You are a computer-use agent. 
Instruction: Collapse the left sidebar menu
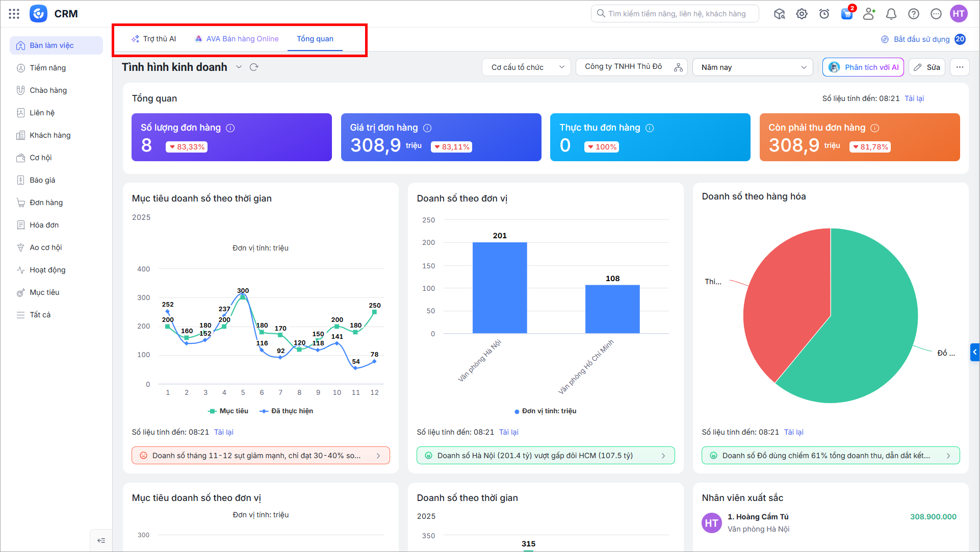tap(101, 540)
